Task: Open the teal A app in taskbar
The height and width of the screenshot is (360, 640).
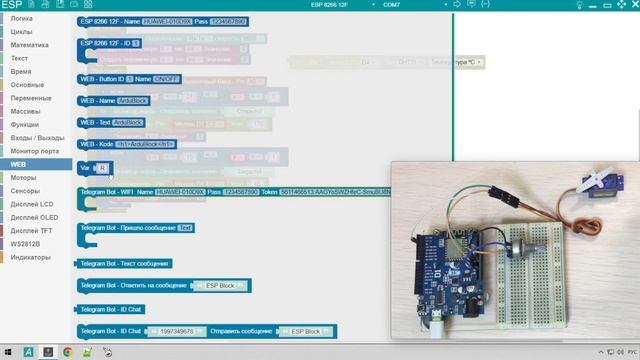Action: 29,352
